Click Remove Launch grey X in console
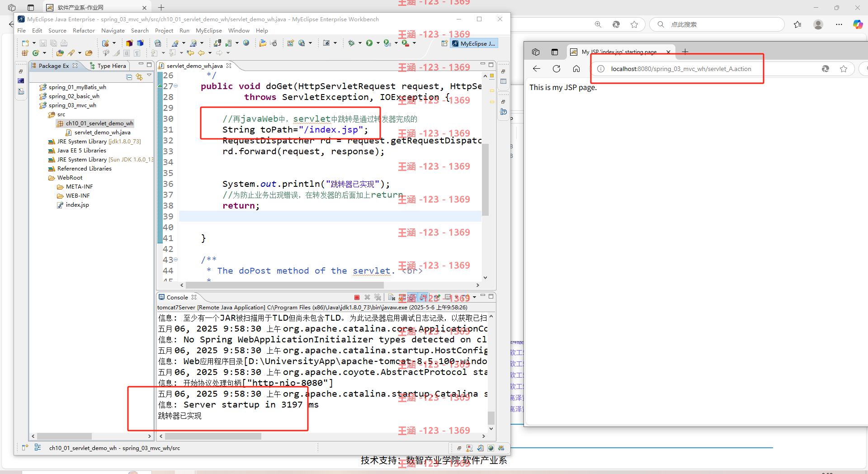Screen dimensions: 868x474 [x=367, y=297]
